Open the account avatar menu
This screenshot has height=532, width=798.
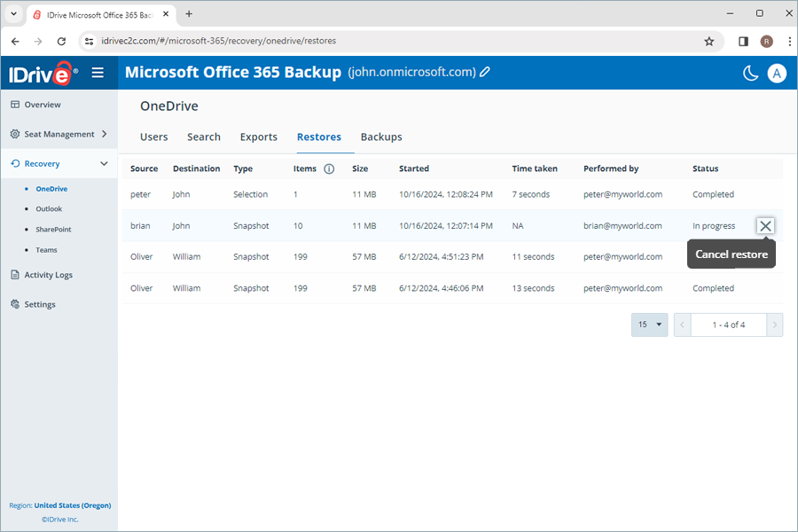pos(777,73)
